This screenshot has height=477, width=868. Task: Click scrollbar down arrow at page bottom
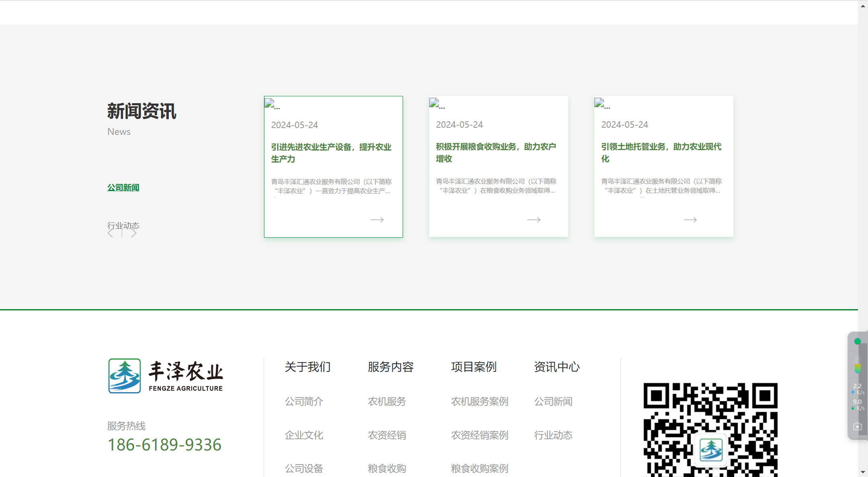coord(863,472)
